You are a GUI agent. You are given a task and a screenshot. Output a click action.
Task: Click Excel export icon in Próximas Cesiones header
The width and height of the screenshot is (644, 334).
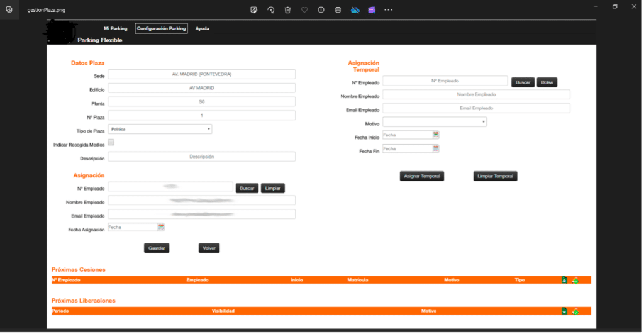pyautogui.click(x=564, y=280)
